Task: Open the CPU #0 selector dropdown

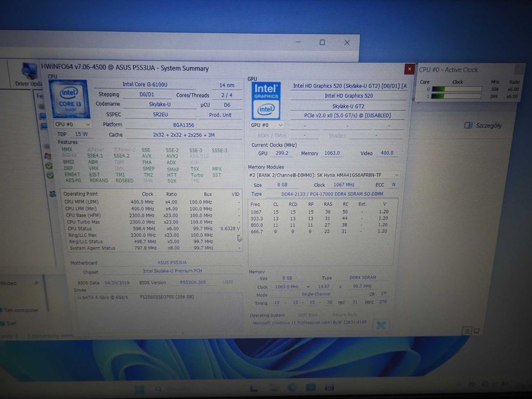Action: (x=72, y=124)
